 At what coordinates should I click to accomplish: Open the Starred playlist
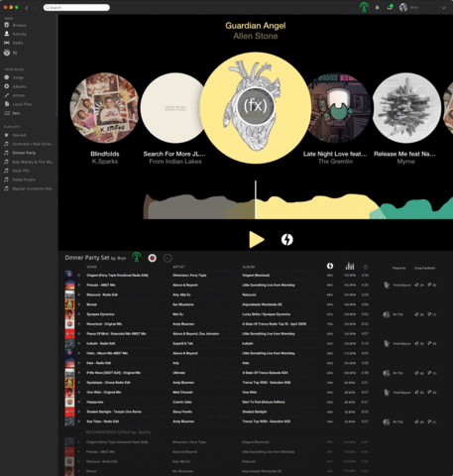click(19, 135)
